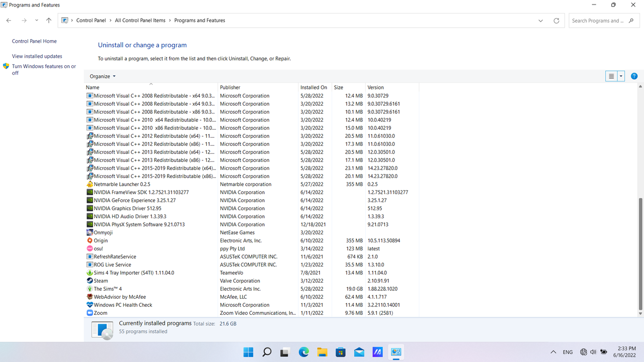Click the Onmyoji program icon
Viewport: 644px width, 362px height.
[90, 232]
